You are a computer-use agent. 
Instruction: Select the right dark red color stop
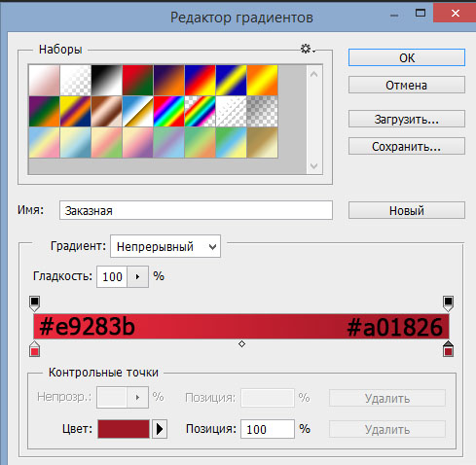click(448, 349)
